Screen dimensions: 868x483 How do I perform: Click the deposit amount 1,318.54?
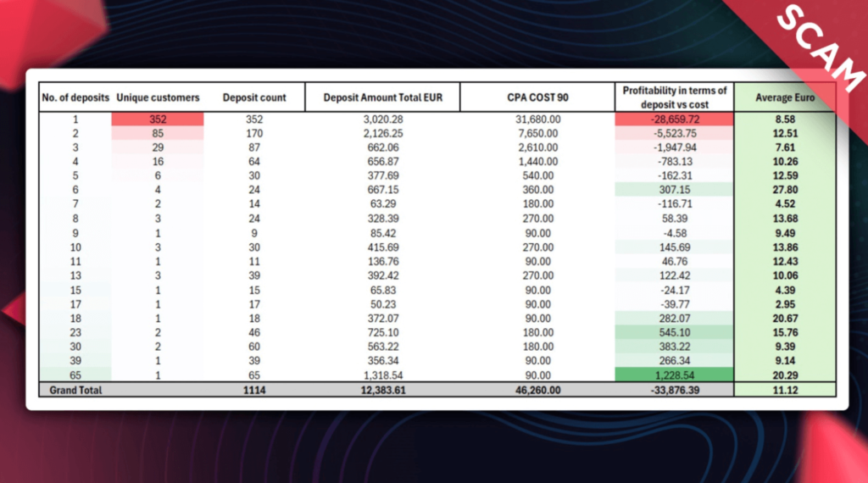(383, 375)
